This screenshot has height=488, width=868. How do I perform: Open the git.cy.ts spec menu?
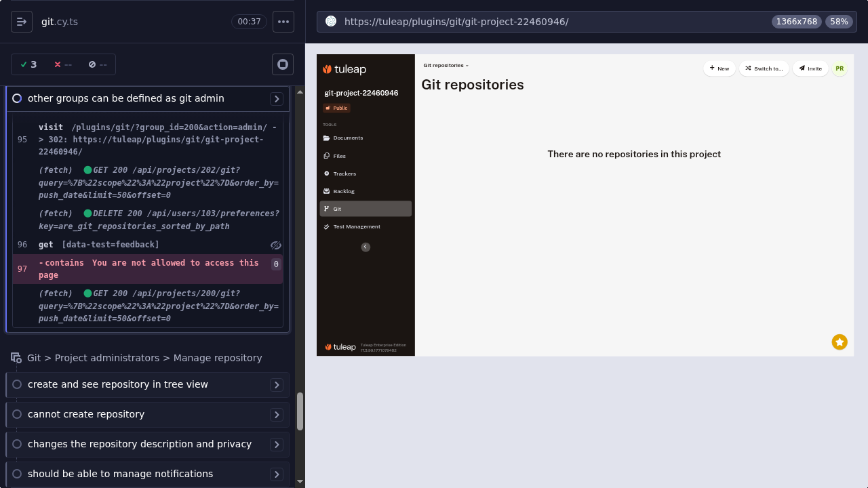click(283, 21)
